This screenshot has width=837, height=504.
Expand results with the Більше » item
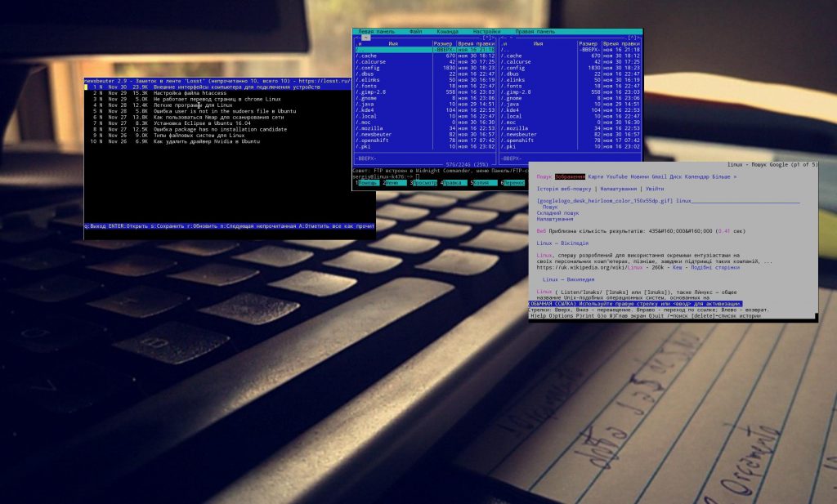719,176
